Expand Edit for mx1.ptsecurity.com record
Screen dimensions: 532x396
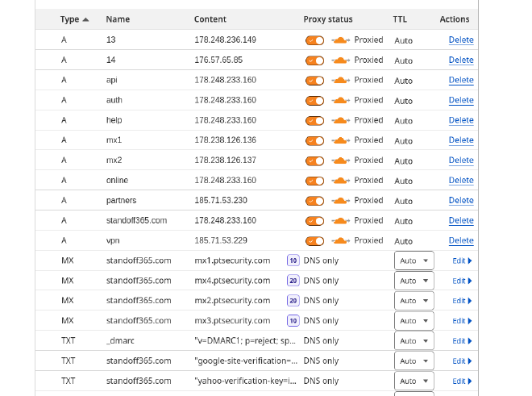(x=462, y=261)
